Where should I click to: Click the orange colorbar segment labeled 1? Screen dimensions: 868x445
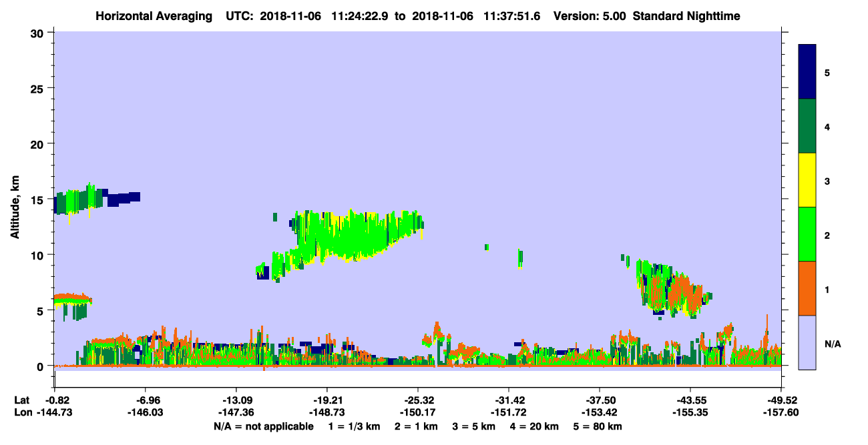pyautogui.click(x=807, y=288)
